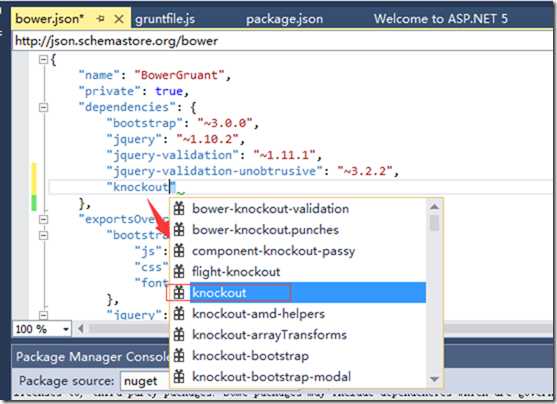Click the "~1.10.2" version string
This screenshot has width=557, height=404.
pyautogui.click(x=207, y=139)
